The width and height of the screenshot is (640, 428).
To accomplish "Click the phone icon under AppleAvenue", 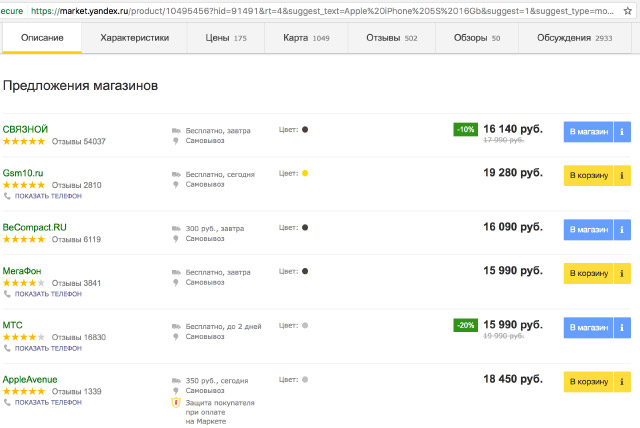I will tap(7, 402).
